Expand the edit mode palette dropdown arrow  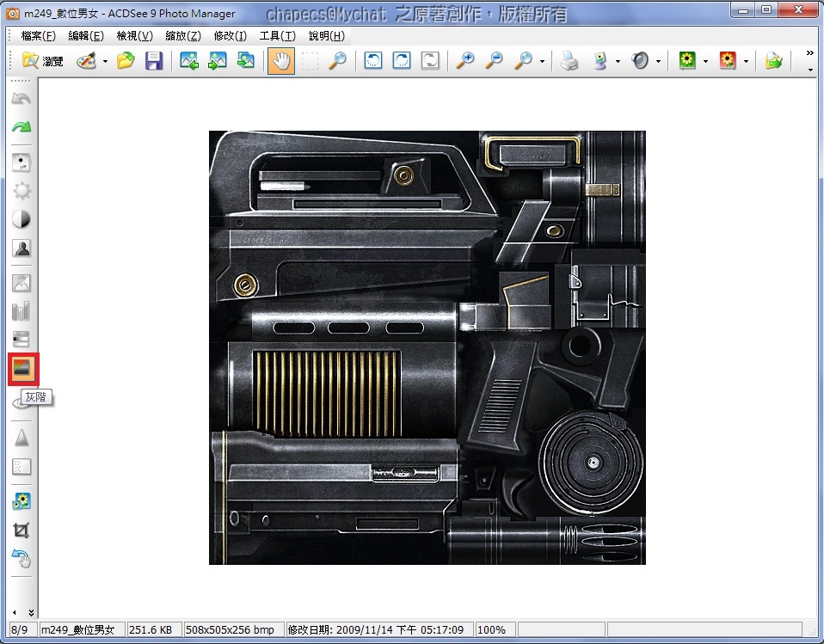click(105, 61)
